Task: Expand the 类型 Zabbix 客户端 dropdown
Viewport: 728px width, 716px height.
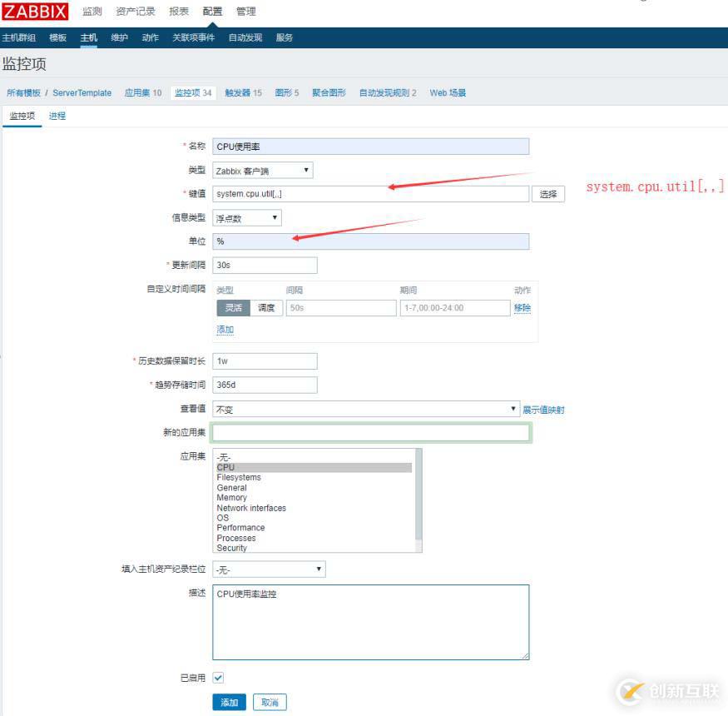Action: 262,171
